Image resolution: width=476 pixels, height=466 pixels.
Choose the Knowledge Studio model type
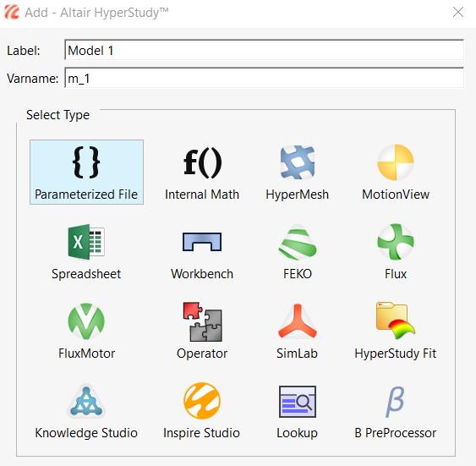86,410
